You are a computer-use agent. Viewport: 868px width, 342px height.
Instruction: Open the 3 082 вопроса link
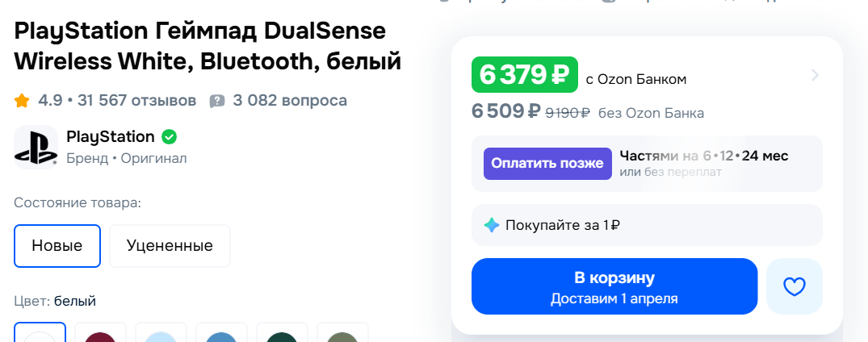click(x=290, y=101)
